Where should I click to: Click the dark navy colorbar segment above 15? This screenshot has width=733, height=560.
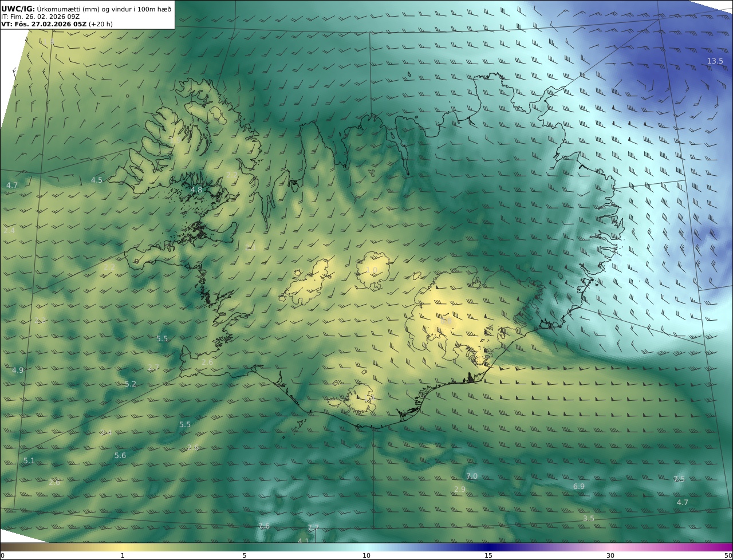point(488,547)
